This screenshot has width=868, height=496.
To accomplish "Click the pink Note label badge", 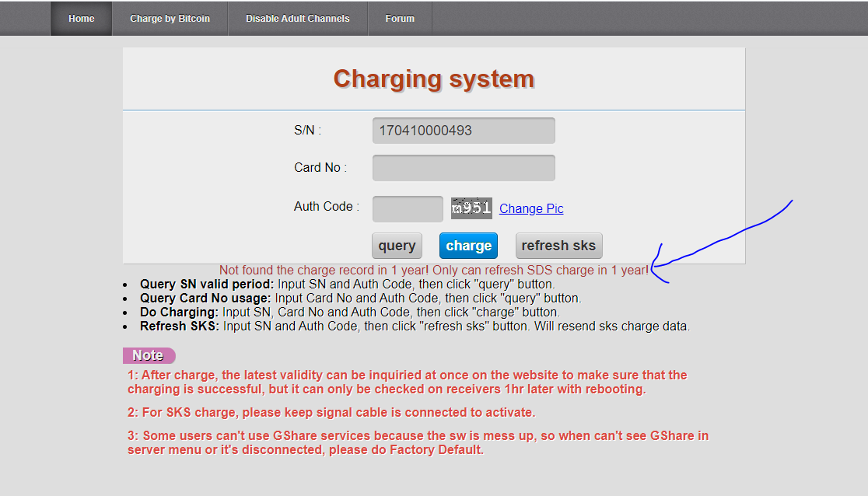I will point(149,355).
